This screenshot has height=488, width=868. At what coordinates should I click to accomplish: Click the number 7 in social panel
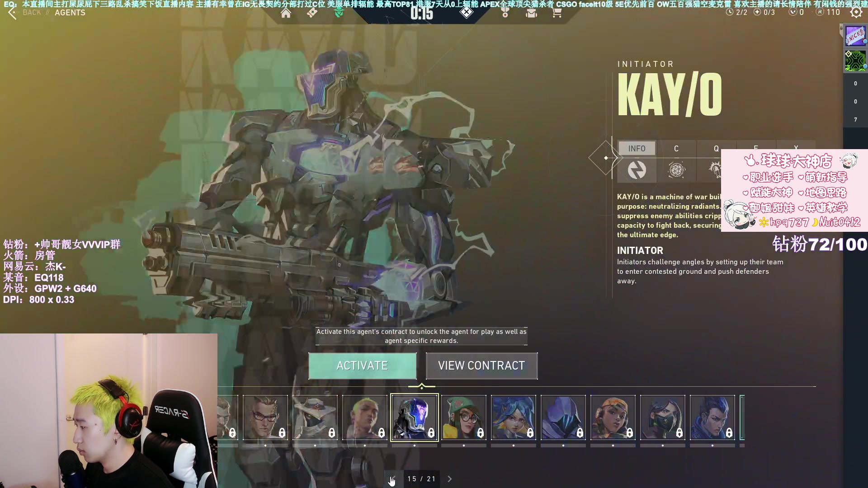coord(855,120)
